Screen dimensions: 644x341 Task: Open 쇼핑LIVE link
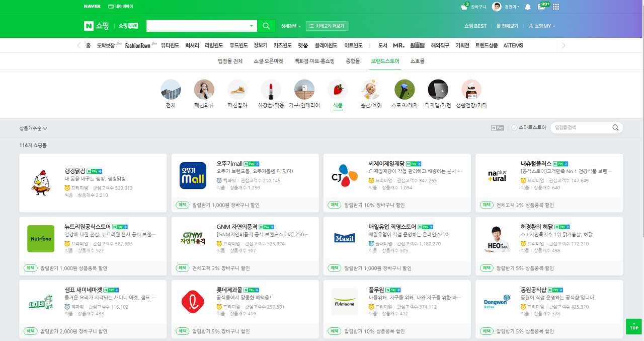click(x=128, y=26)
